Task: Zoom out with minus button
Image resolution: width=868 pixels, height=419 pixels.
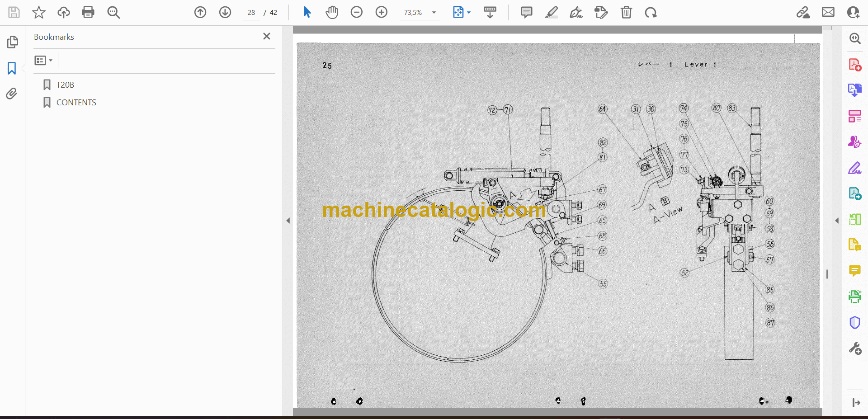Action: coord(357,12)
